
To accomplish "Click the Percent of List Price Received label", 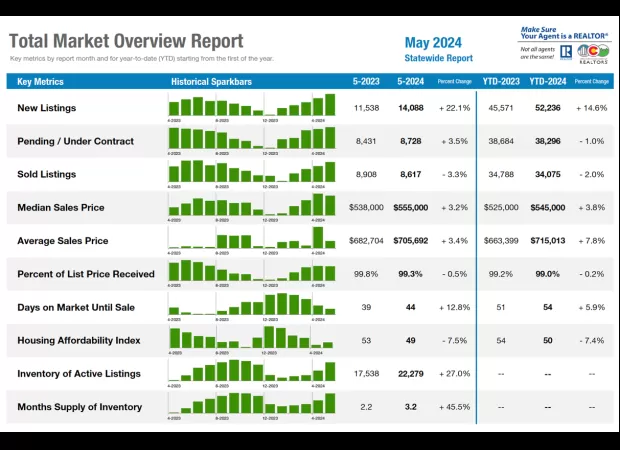I will pyautogui.click(x=86, y=274).
